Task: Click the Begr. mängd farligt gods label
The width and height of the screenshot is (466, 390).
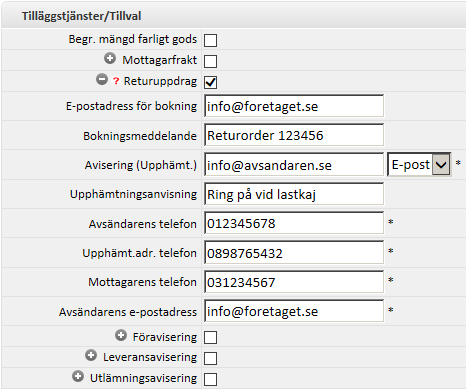Action: click(133, 39)
